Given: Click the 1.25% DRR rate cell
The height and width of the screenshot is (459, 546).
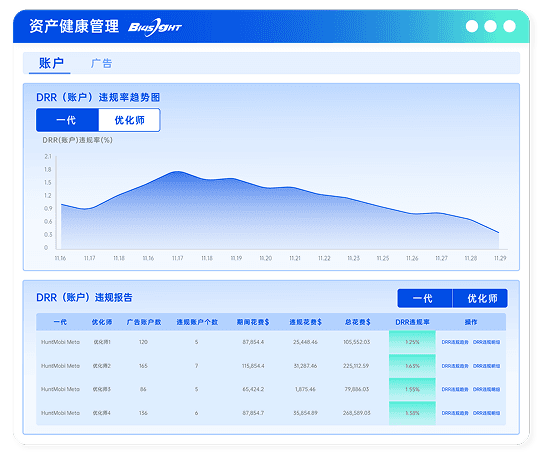Looking at the screenshot, I should (412, 342).
